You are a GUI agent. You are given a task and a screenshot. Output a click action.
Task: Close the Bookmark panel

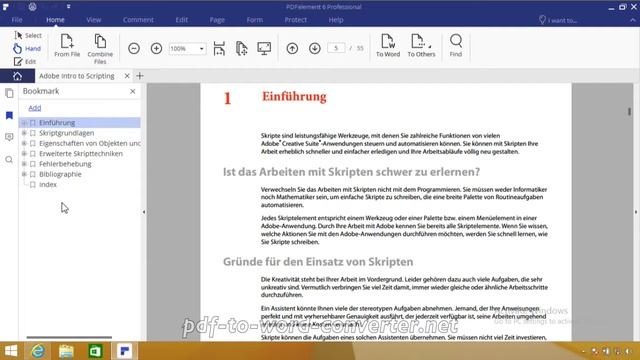[133, 91]
